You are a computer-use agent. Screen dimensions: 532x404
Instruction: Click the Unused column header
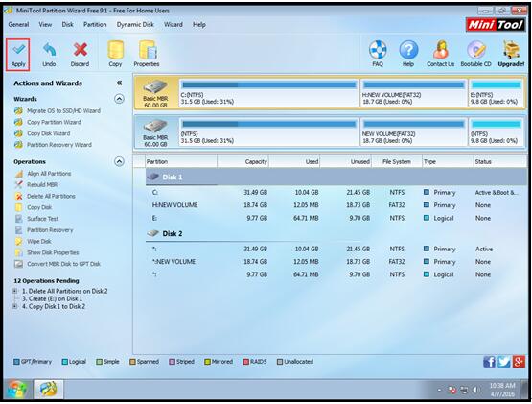tap(345, 162)
